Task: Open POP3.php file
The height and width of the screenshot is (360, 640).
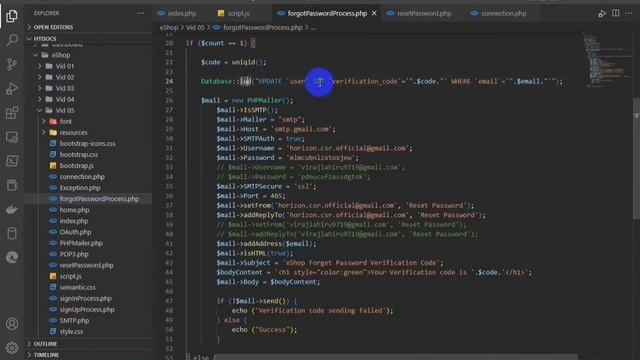Action: tap(74, 254)
